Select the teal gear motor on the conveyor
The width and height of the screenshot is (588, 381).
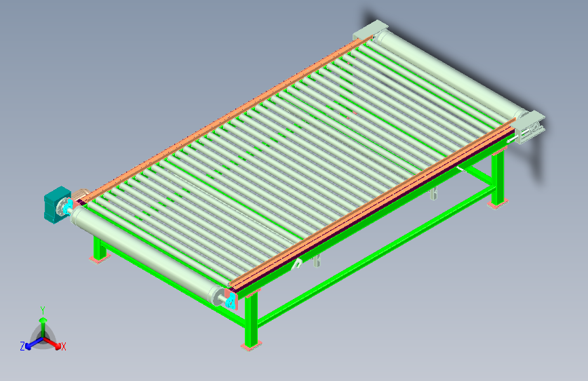click(56, 205)
